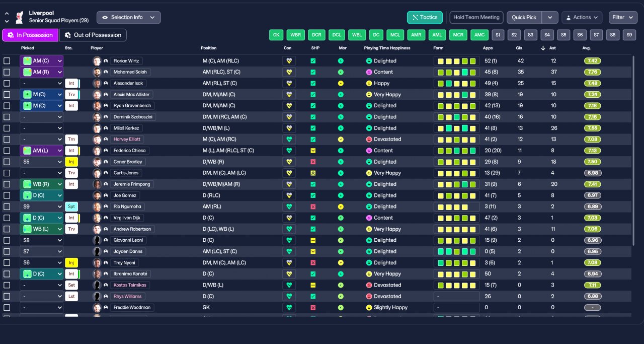
Task: Click Mohamed Salah's content happiness face icon
Action: coord(369,72)
